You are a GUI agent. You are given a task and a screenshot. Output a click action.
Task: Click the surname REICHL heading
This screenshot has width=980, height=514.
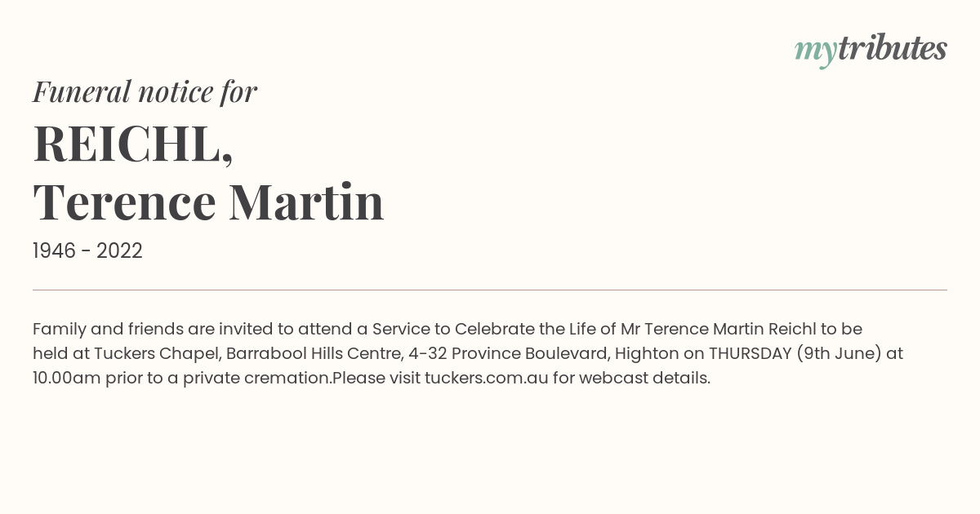[x=133, y=144]
